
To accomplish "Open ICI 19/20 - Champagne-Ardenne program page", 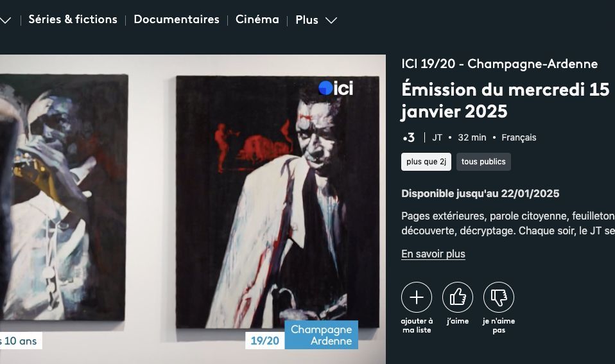I will coord(499,64).
